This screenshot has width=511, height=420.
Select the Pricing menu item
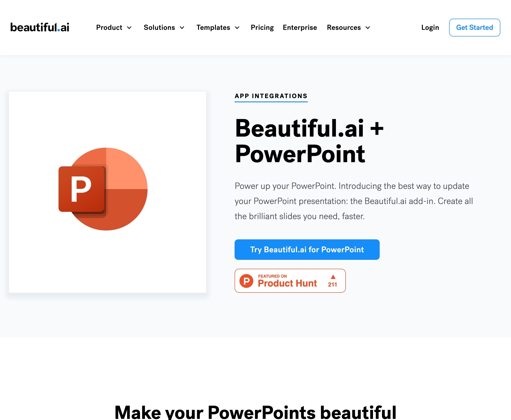pos(262,28)
